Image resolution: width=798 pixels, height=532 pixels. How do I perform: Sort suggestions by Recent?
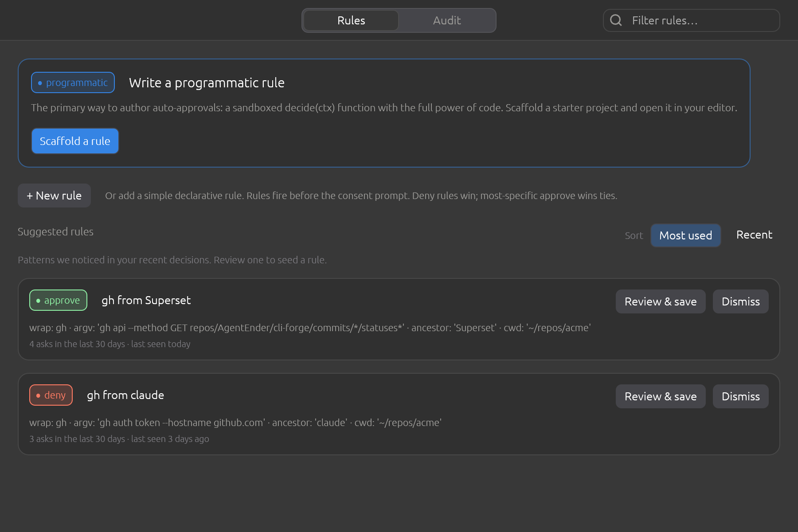point(754,235)
